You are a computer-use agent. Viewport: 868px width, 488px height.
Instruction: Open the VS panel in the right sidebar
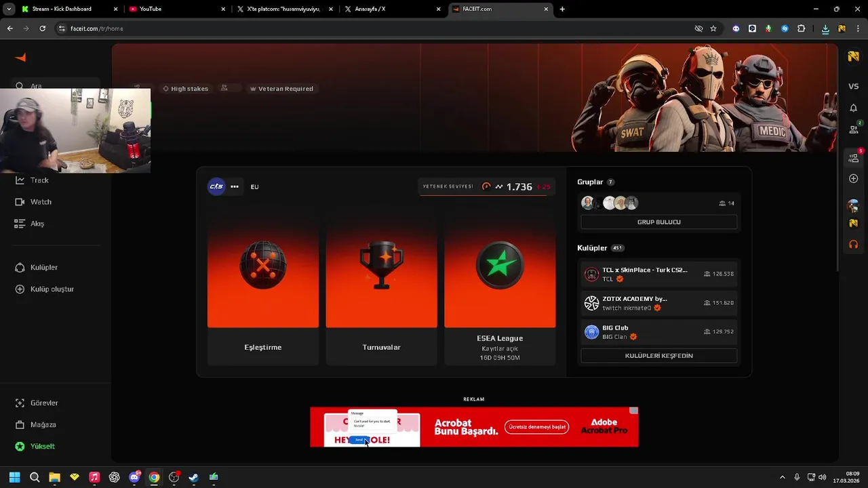point(854,86)
